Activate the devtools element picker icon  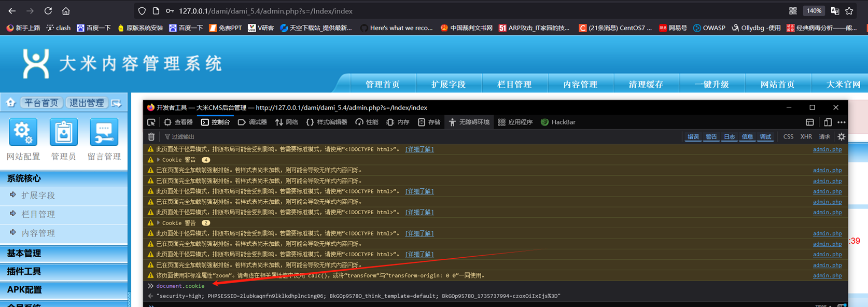[151, 122]
